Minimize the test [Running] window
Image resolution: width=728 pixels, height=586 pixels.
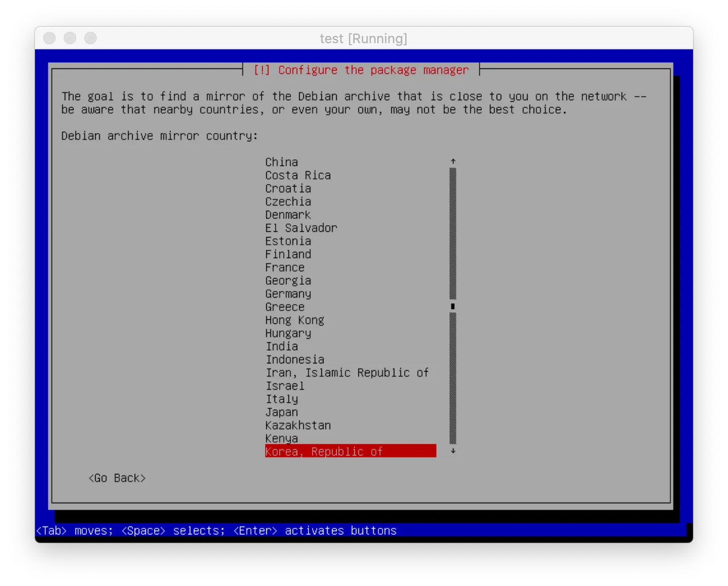coord(70,38)
